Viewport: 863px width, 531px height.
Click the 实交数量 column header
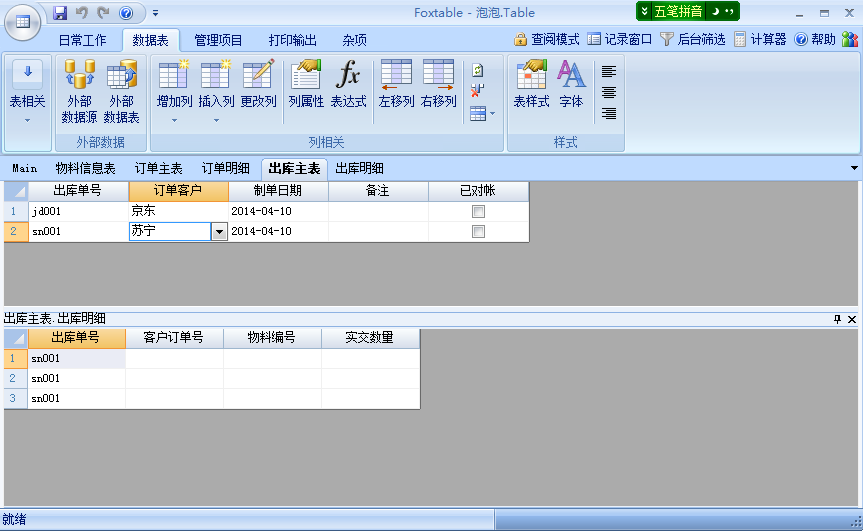(x=370, y=338)
